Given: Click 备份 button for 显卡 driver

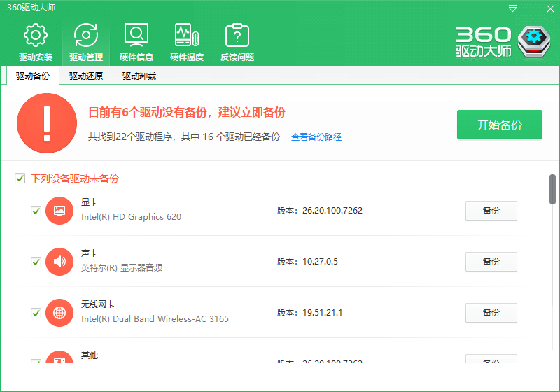Looking at the screenshot, I should coord(491,211).
